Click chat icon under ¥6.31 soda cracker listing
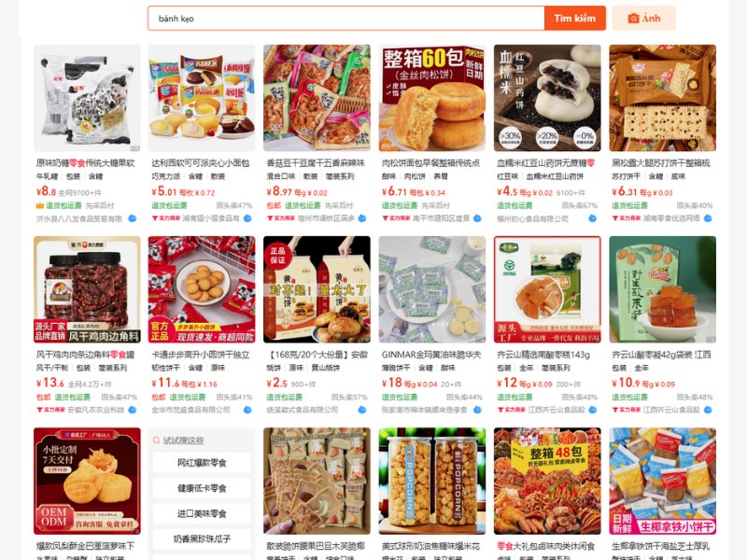747x560 pixels. coord(708,218)
